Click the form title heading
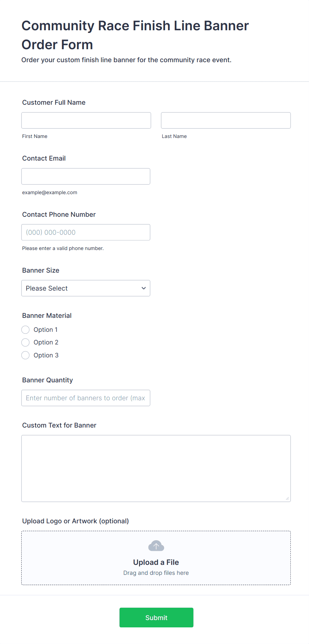 tap(135, 35)
